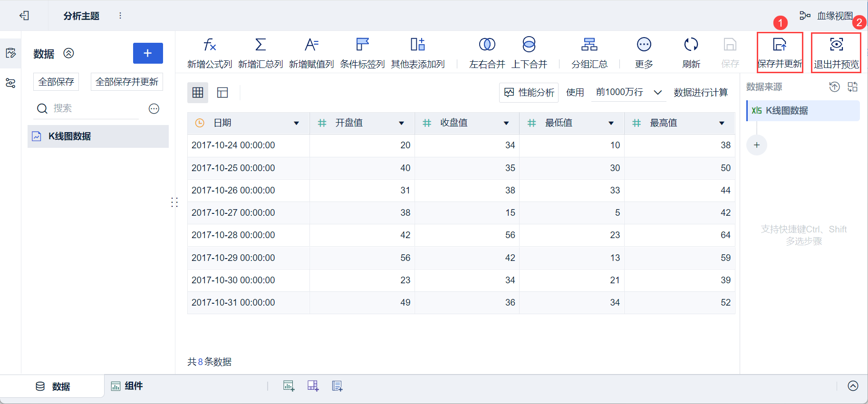Select the 新增汇总列 sigma icon

[260, 45]
